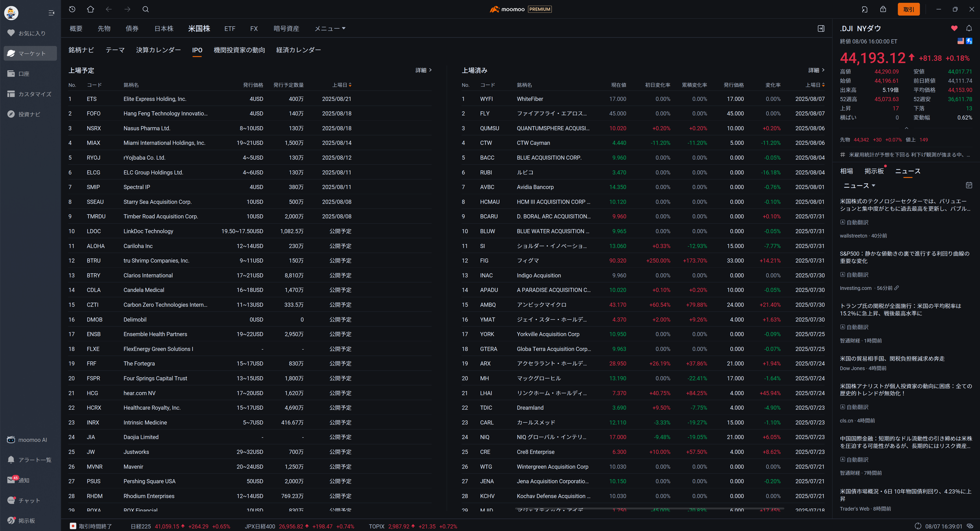Collapse the left sidebar with the fold icon
The height and width of the screenshot is (531, 980).
[51, 13]
